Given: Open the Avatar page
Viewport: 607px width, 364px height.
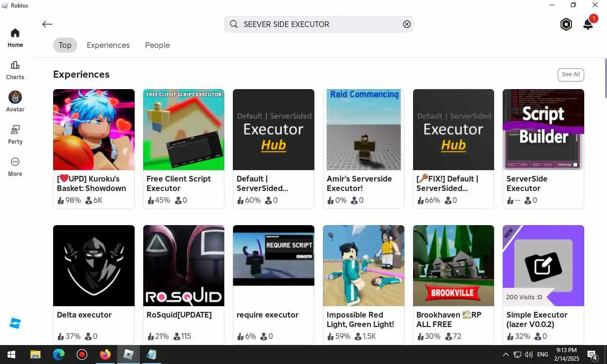Looking at the screenshot, I should coord(15,102).
